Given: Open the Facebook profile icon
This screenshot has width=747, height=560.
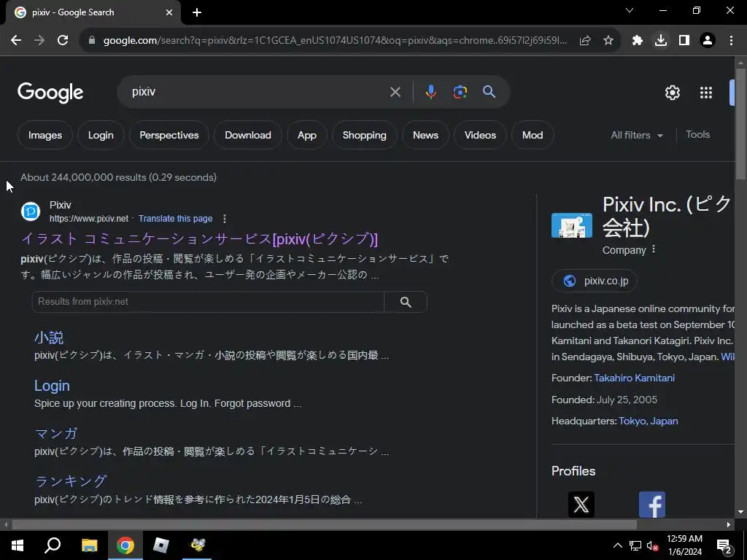Looking at the screenshot, I should 651,505.
